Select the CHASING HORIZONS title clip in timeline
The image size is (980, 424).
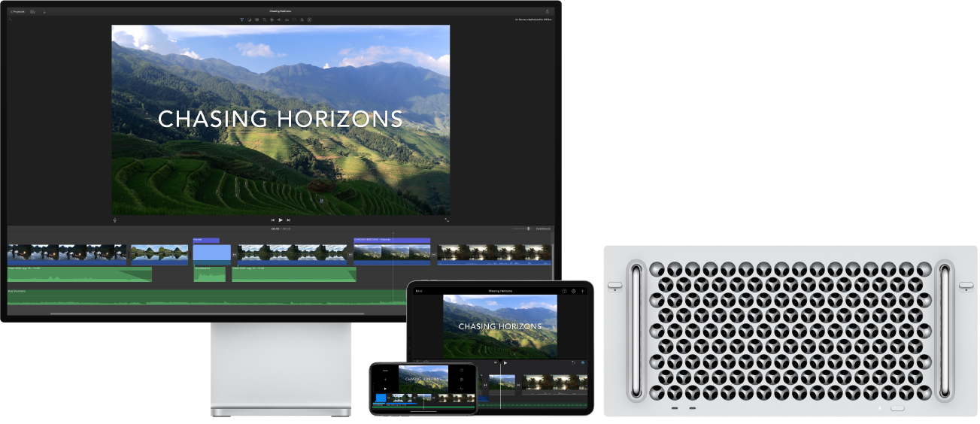coord(392,241)
